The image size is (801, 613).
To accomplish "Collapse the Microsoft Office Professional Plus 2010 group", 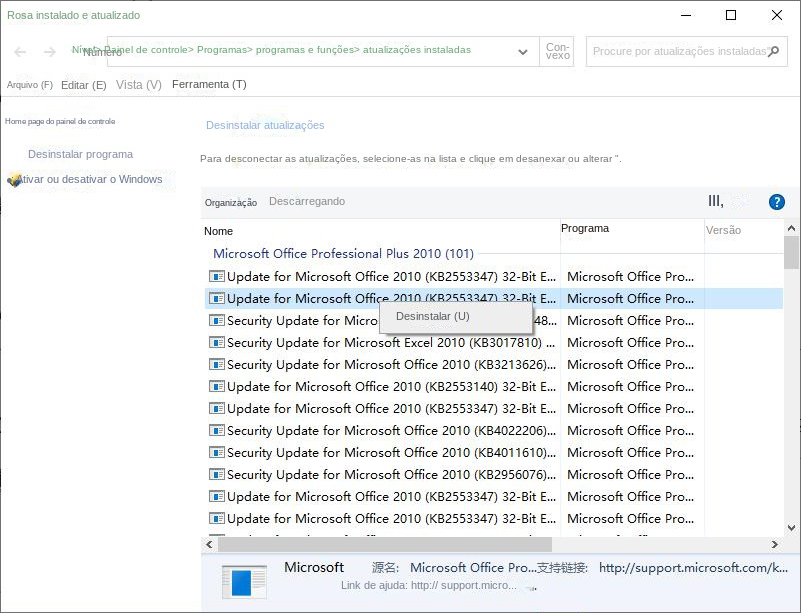I will pos(343,253).
